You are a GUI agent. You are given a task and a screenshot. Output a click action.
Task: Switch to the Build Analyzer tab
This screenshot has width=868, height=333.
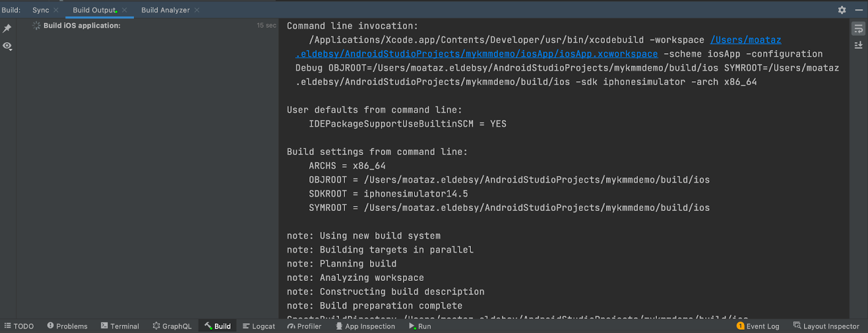click(165, 9)
